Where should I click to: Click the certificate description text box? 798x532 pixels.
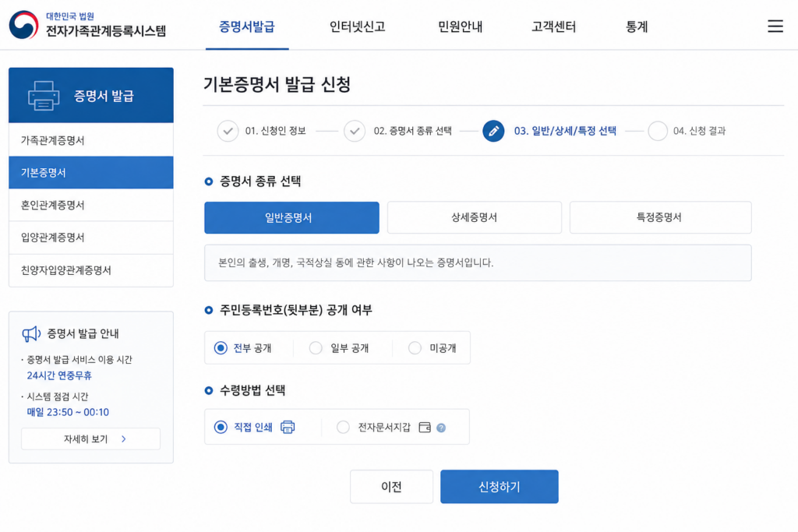478,263
